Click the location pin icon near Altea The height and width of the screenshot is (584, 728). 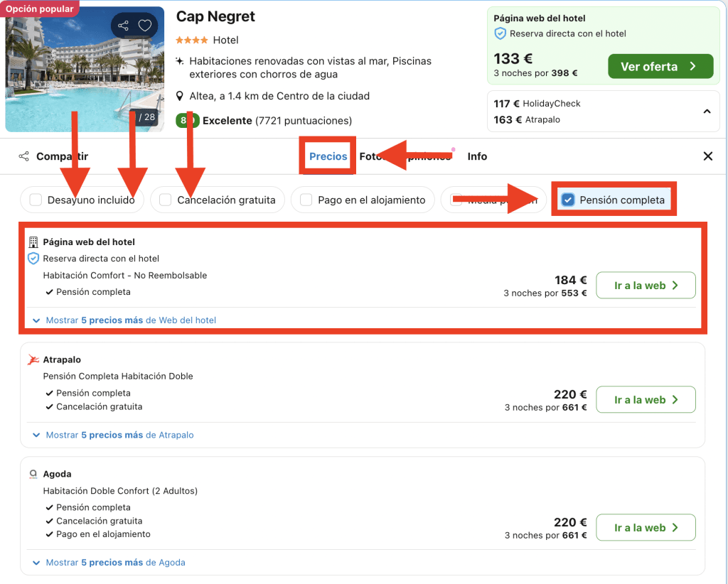pyautogui.click(x=181, y=96)
